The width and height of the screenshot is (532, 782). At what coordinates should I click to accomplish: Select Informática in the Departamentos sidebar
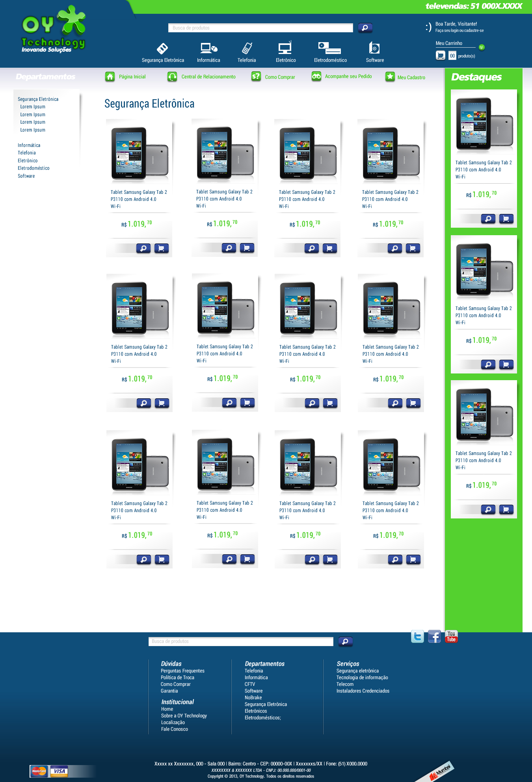[29, 145]
